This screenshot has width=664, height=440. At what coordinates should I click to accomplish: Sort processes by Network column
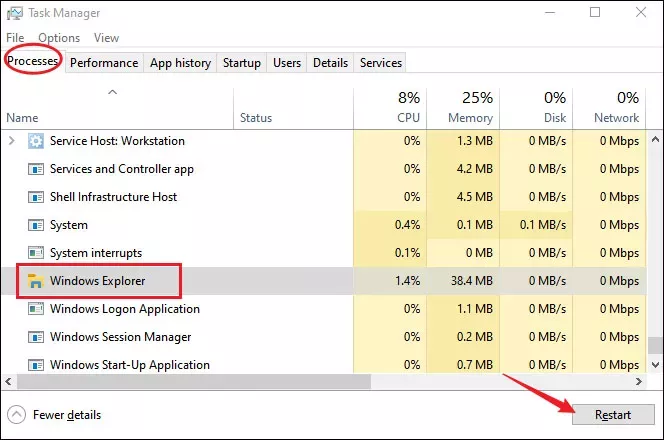(x=609, y=108)
